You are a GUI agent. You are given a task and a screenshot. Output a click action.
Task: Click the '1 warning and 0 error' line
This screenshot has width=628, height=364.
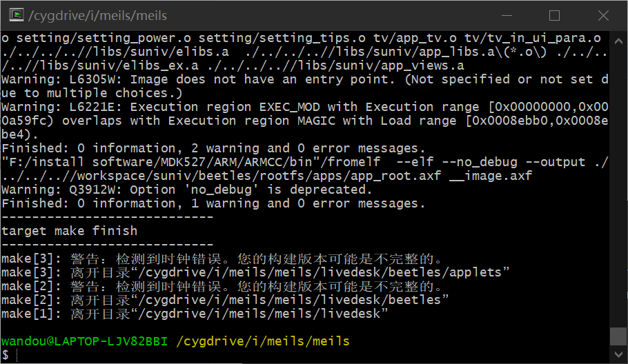[213, 203]
